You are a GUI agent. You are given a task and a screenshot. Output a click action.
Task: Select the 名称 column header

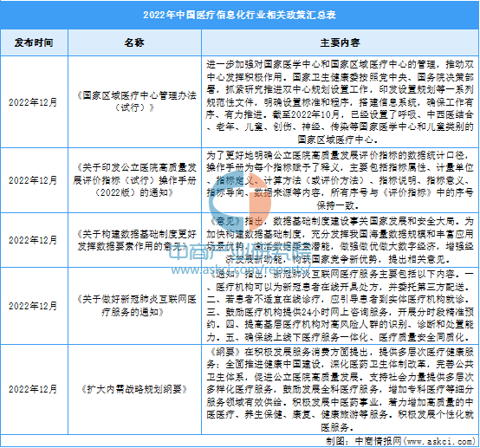click(134, 42)
